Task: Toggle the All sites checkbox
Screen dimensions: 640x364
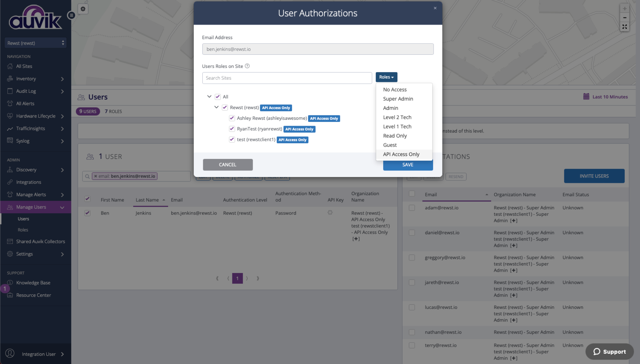Action: click(218, 97)
